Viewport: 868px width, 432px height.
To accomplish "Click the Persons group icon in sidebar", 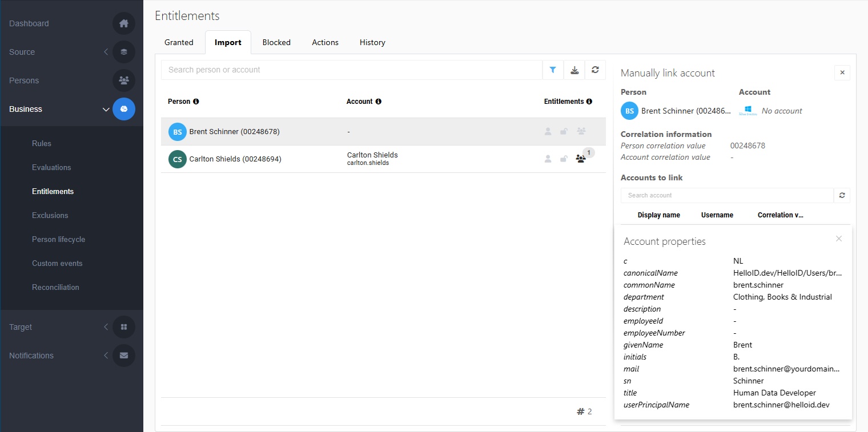I will pos(124,80).
